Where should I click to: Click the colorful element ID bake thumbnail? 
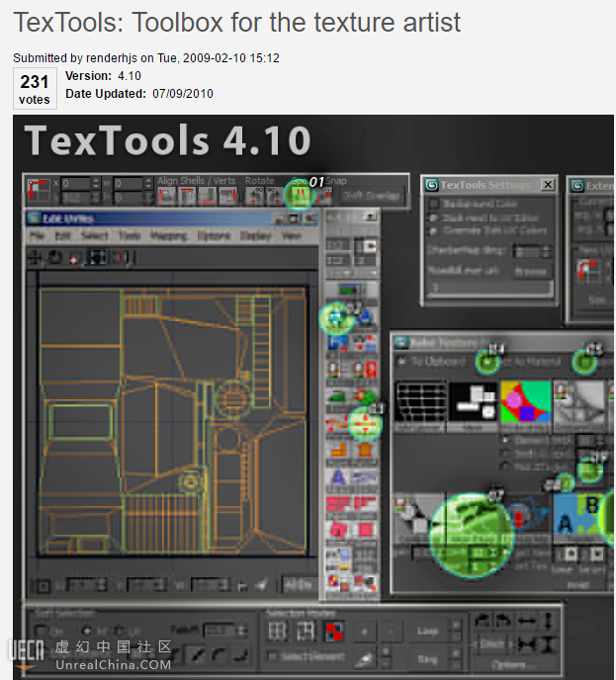pyautogui.click(x=526, y=402)
